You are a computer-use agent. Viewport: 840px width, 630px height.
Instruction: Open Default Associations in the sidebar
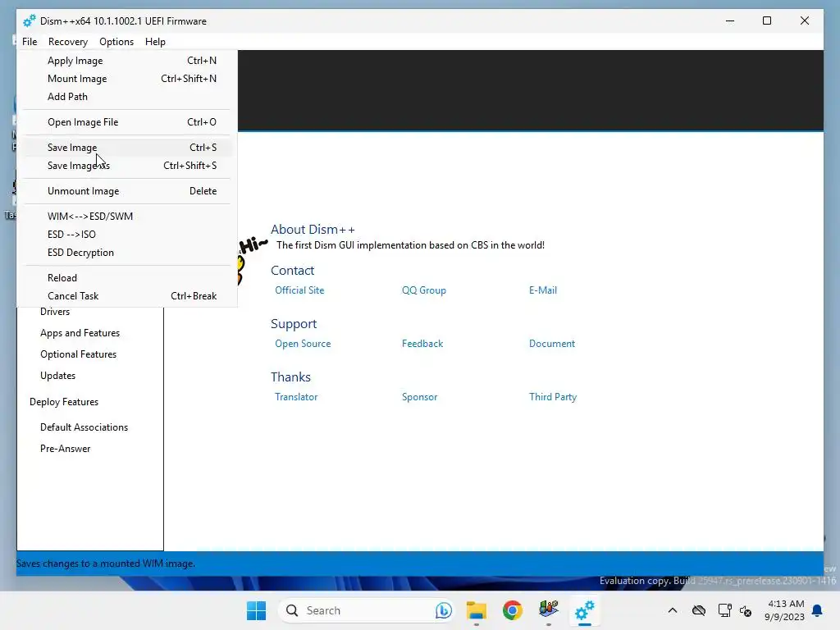(84, 427)
